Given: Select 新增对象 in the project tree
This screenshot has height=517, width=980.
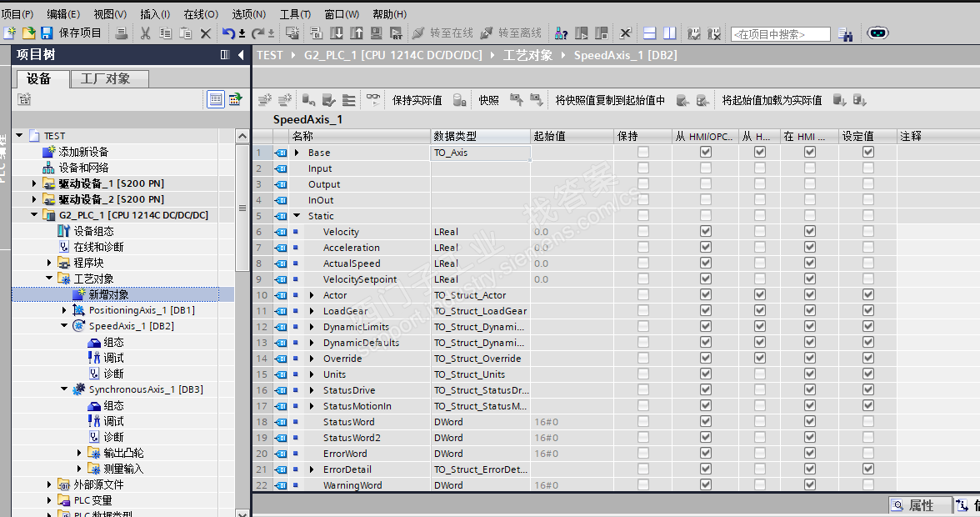Looking at the screenshot, I should [108, 294].
